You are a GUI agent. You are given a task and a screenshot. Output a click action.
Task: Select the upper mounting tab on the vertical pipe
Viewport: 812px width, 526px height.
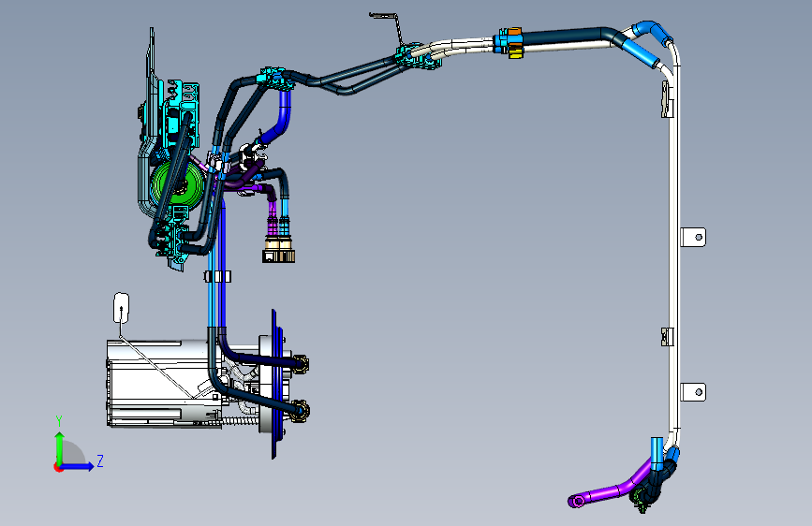(x=693, y=237)
